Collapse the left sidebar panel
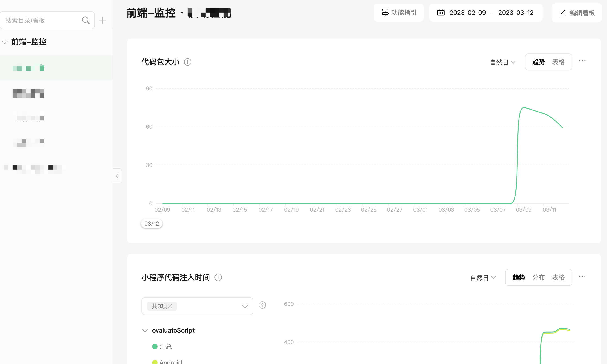607x364 pixels. 117,176
